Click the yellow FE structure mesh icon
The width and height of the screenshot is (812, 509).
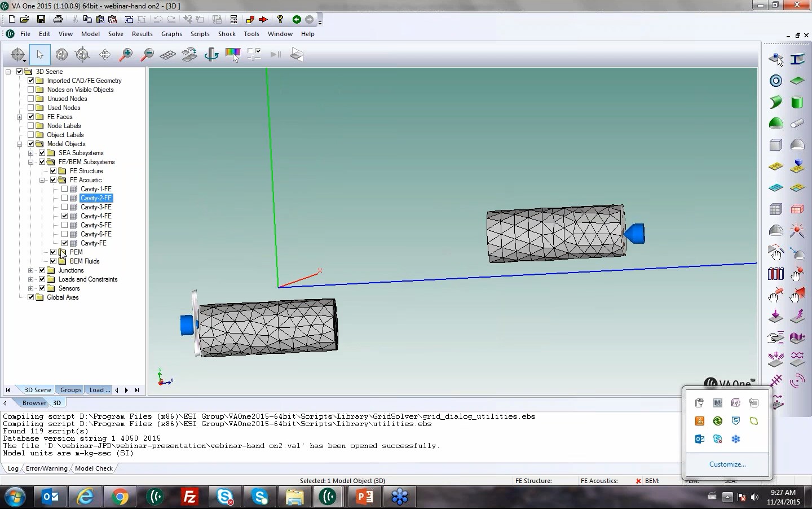click(x=776, y=166)
